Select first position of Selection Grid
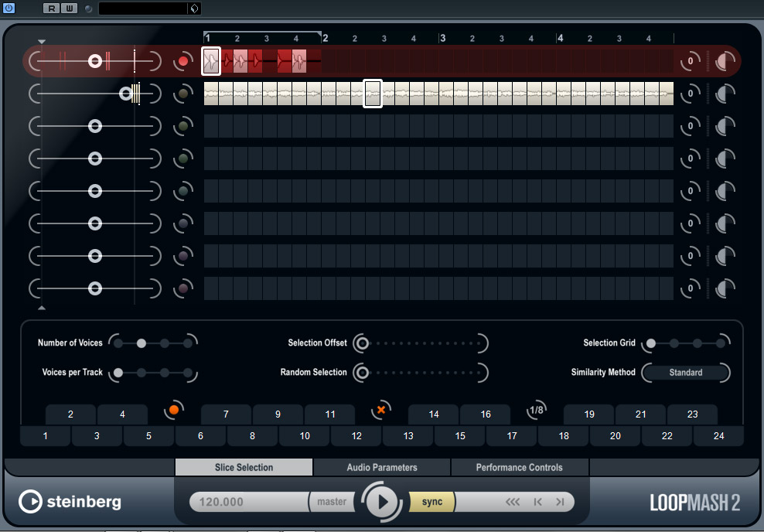 pyautogui.click(x=651, y=343)
